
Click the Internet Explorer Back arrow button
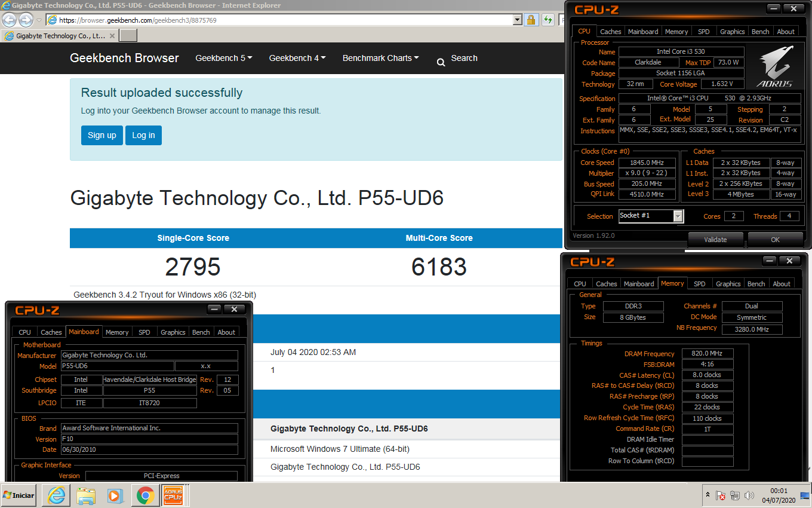pos(9,20)
